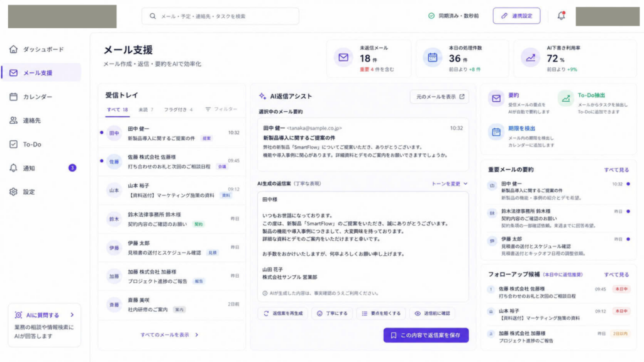Click the AI下書き利用率 chart icon
The height and width of the screenshot is (362, 644).
[530, 57]
